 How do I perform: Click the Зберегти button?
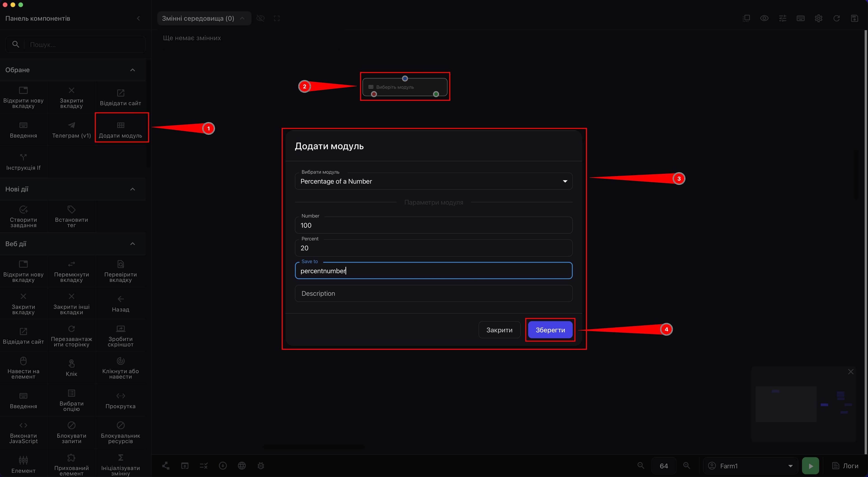(550, 330)
